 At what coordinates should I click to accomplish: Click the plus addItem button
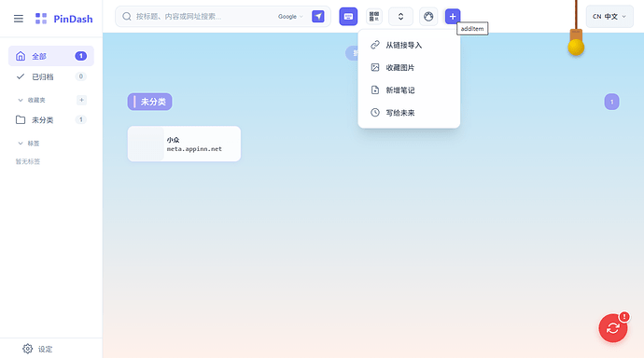pos(453,17)
